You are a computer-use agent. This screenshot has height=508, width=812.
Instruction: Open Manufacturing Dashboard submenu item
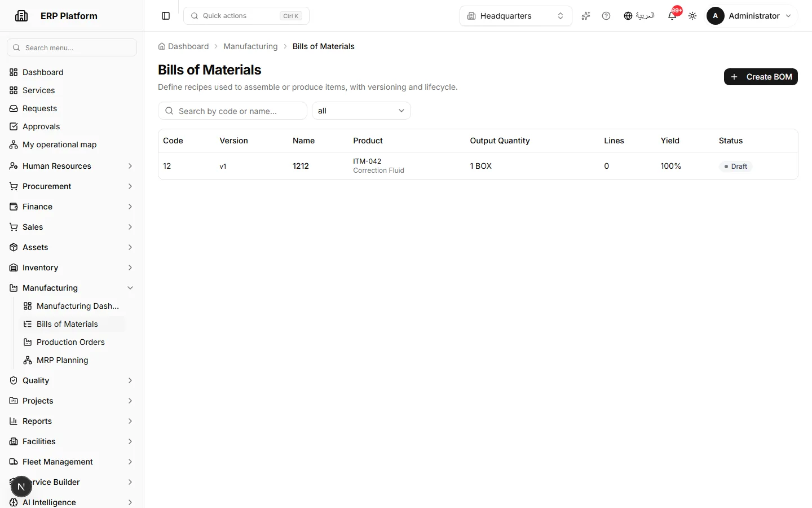pos(72,306)
